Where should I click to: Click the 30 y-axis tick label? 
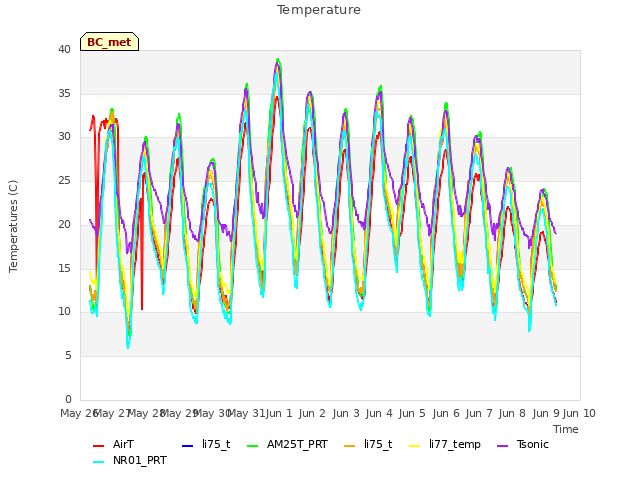[64, 137]
